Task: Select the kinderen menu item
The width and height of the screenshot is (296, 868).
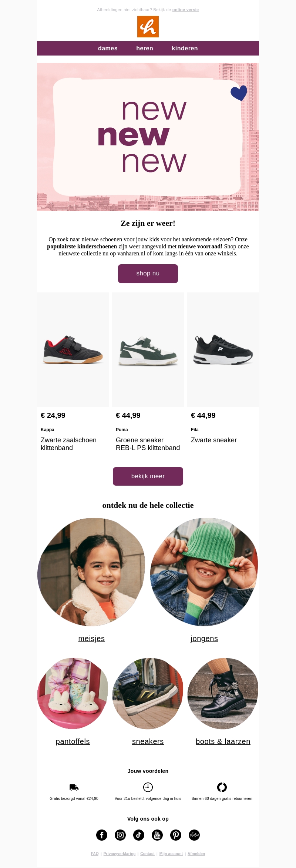Action: point(185,48)
